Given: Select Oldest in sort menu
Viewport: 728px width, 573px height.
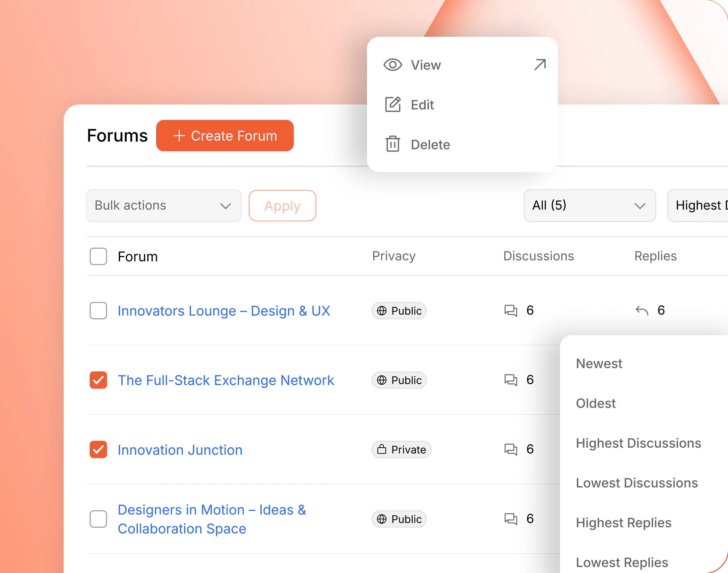Looking at the screenshot, I should click(596, 403).
